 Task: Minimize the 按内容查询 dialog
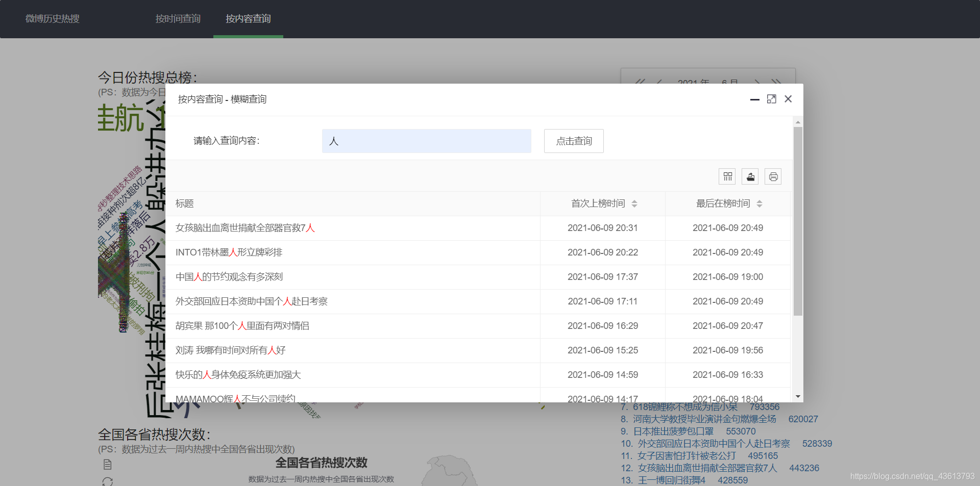[754, 99]
